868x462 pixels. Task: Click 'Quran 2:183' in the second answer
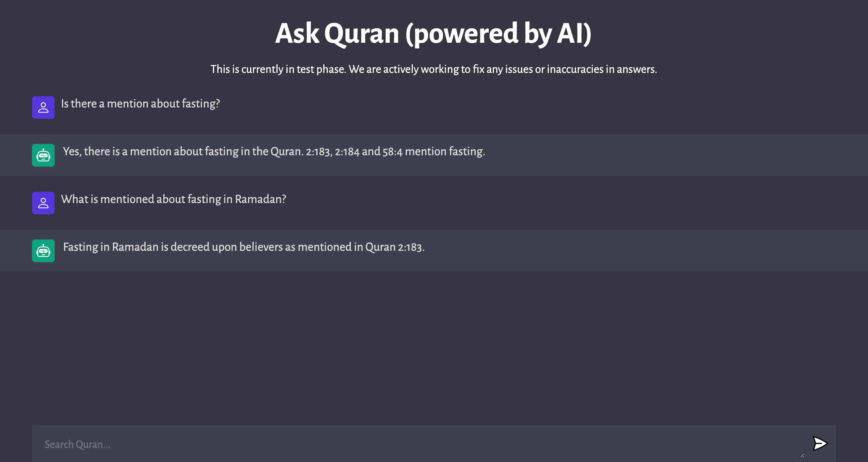(393, 247)
